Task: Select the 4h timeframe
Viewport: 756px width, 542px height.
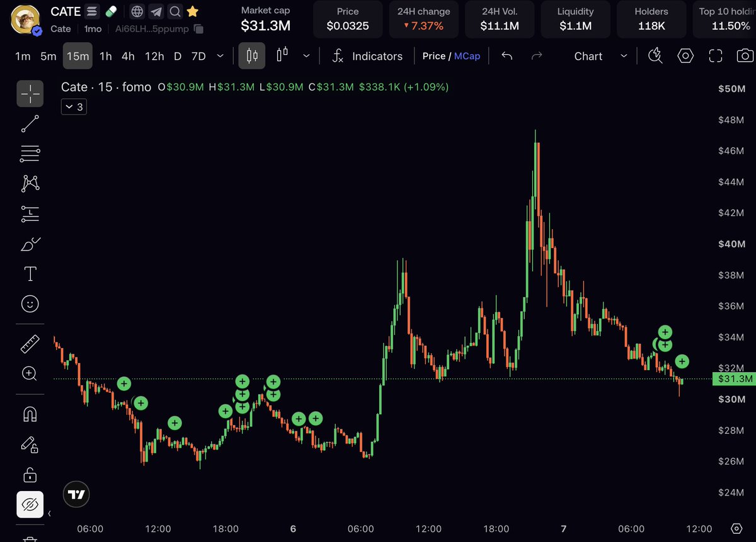Action: (x=128, y=56)
